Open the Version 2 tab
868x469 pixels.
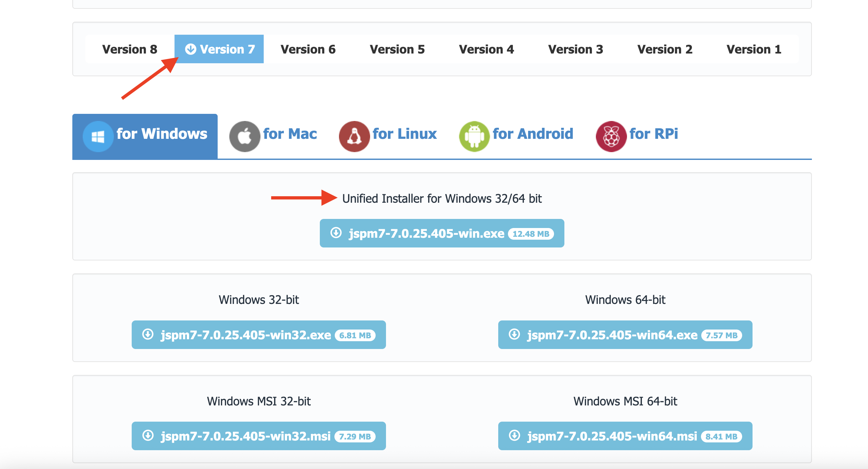click(x=665, y=49)
